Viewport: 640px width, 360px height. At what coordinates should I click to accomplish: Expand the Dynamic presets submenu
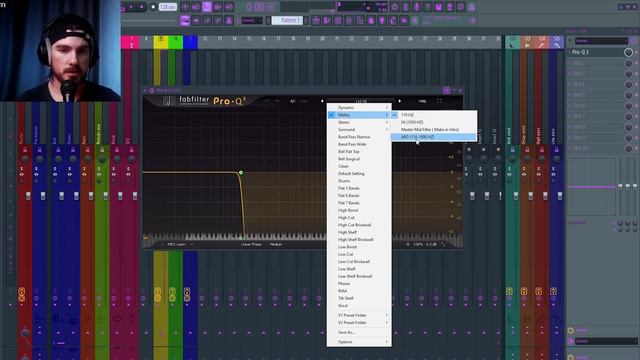pos(359,107)
